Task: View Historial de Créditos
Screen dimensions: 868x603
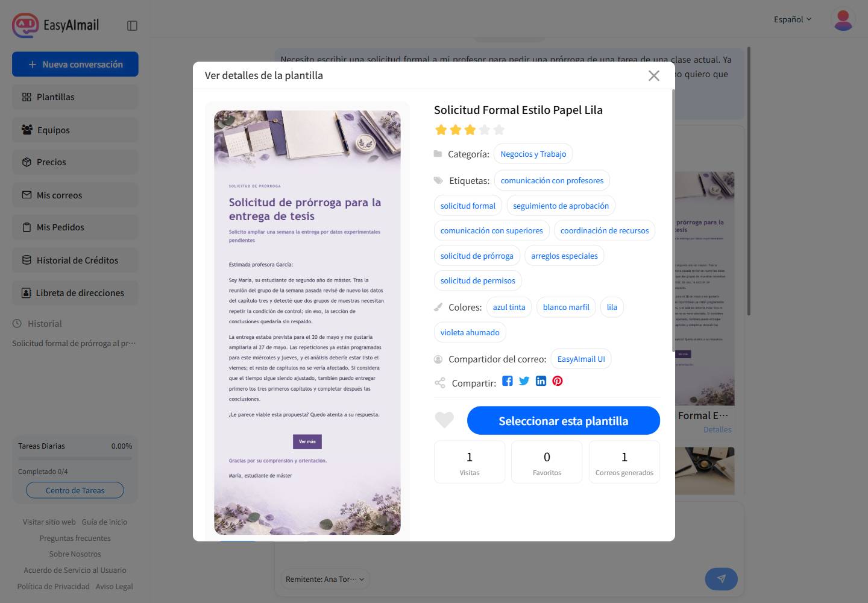Action: 75,260
